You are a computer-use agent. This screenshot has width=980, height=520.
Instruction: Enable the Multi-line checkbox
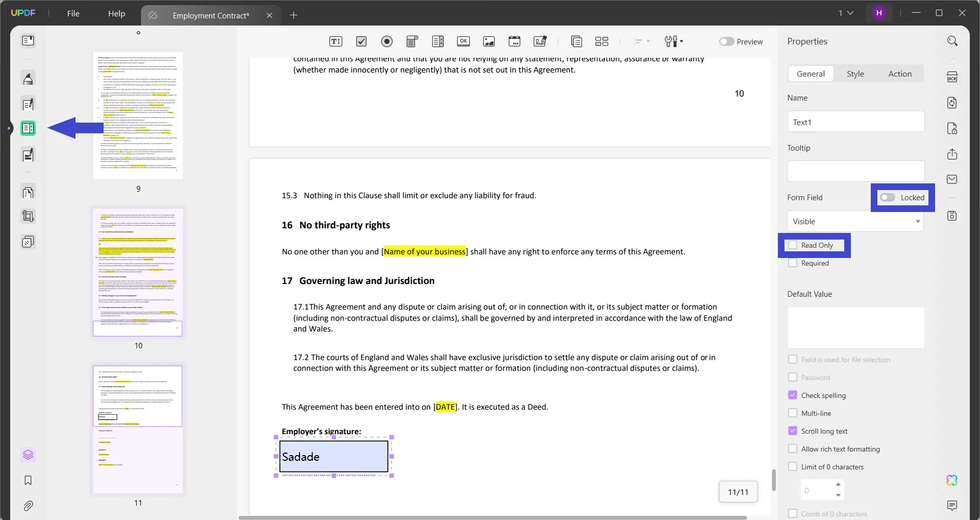[793, 413]
